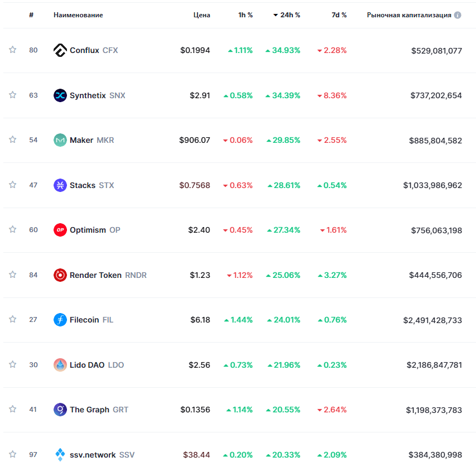Click the Conflux coin logo icon
This screenshot has width=476, height=476.
pos(60,50)
